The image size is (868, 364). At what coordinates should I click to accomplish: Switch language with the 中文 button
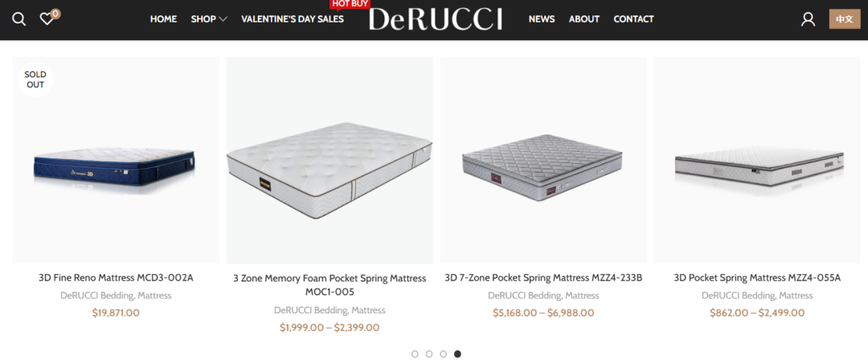pyautogui.click(x=844, y=19)
